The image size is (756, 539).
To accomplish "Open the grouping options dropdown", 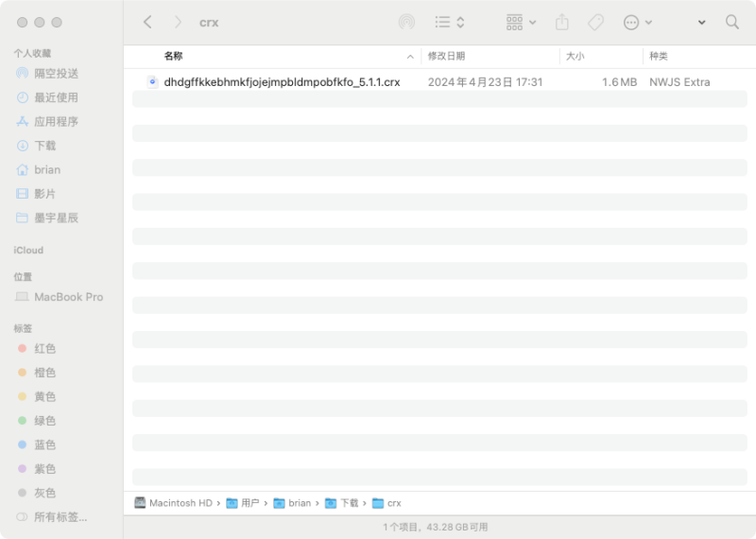I will coord(521,22).
